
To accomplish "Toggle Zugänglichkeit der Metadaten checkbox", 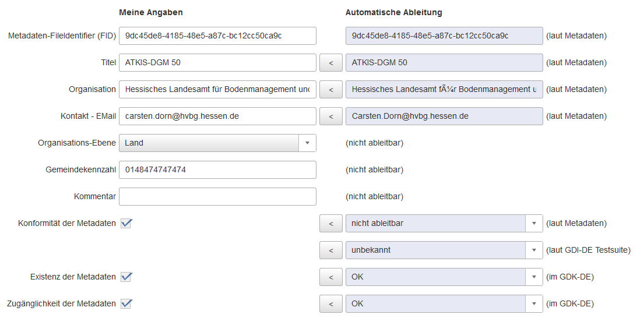I will tap(126, 303).
